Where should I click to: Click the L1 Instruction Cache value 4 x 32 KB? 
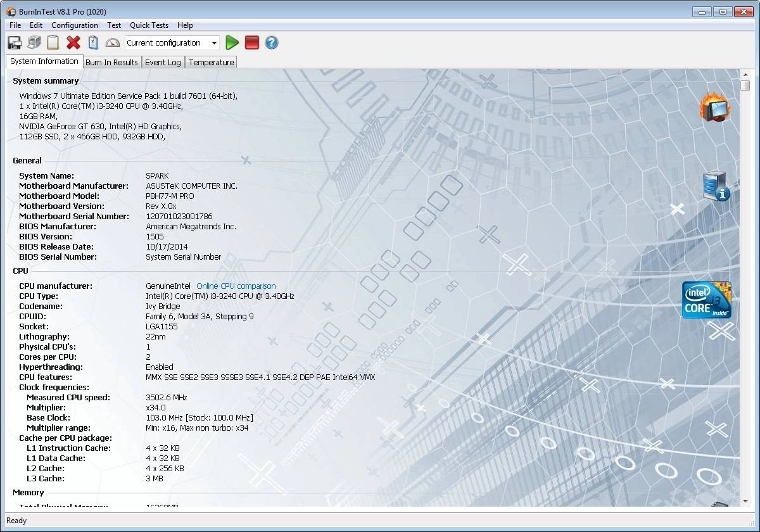pos(163,448)
